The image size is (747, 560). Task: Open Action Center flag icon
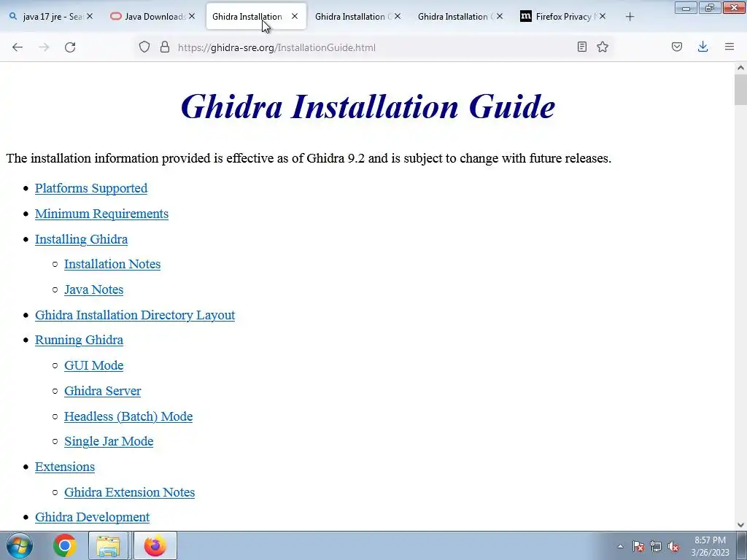click(x=638, y=546)
